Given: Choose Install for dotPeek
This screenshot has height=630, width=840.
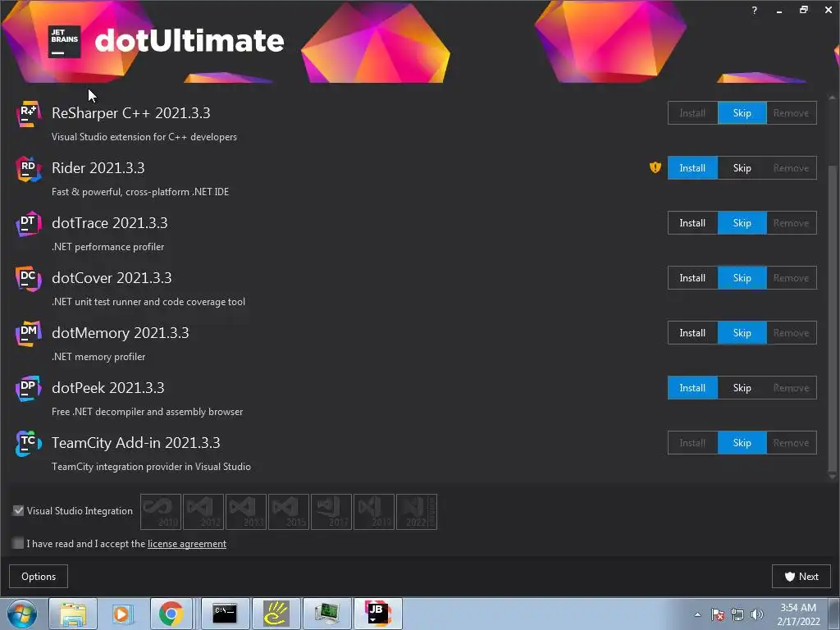Looking at the screenshot, I should click(x=692, y=388).
